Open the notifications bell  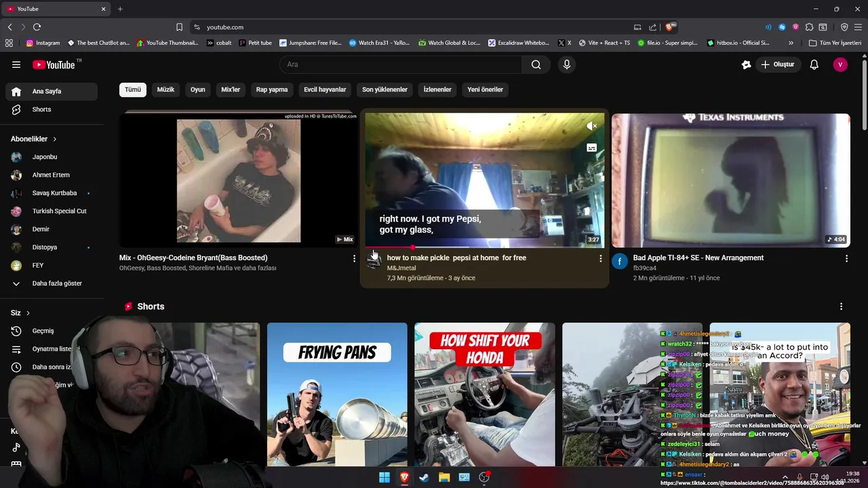tap(814, 64)
